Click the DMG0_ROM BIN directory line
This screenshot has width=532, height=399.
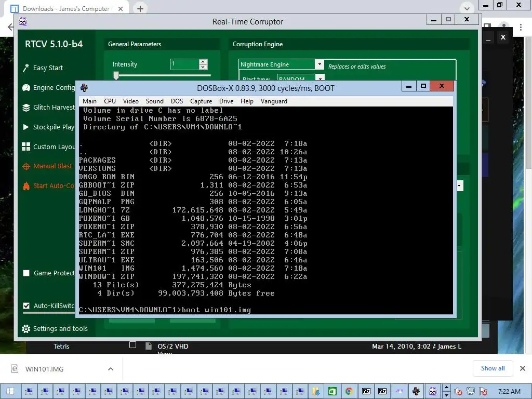[193, 177]
